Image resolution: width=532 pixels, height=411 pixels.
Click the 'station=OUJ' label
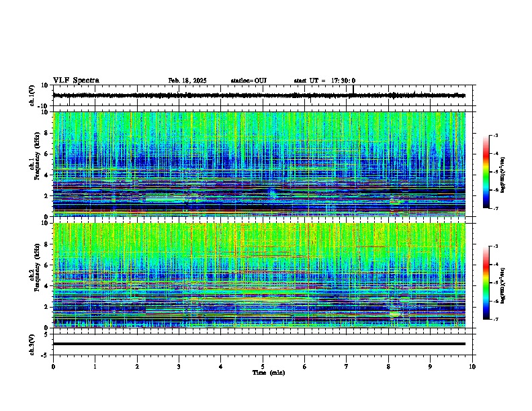click(249, 81)
